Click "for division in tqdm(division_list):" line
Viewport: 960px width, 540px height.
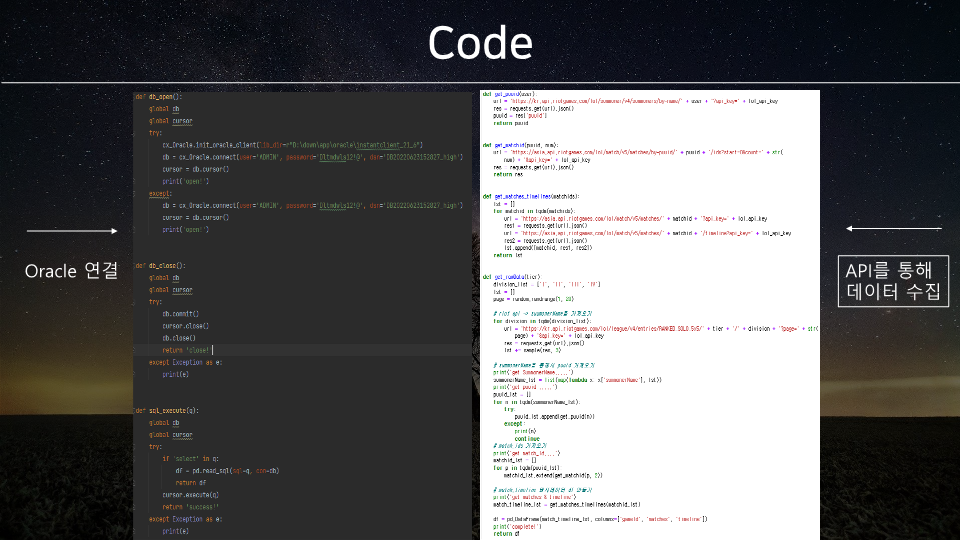(x=542, y=321)
